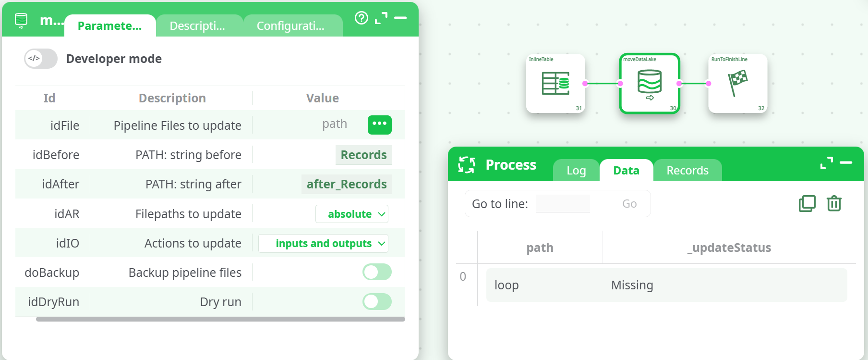Screen dimensions: 868x360
Task: Click the help question mark icon
Action: (x=361, y=18)
